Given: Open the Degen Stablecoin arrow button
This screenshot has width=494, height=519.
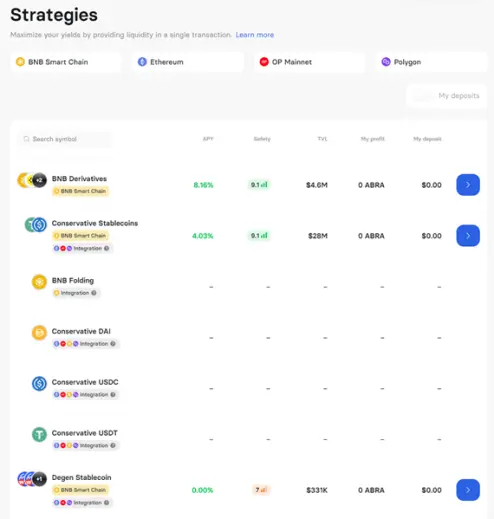Looking at the screenshot, I should [468, 490].
